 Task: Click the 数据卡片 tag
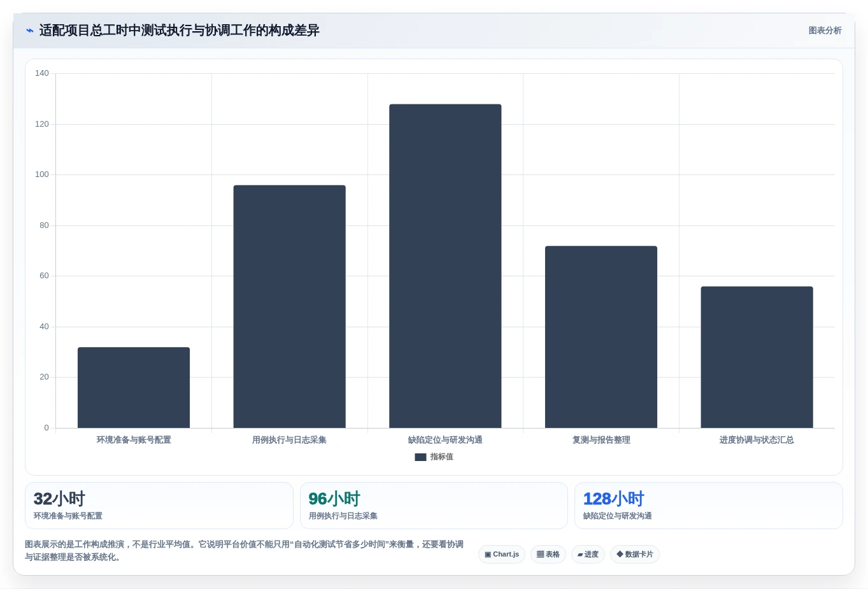pyautogui.click(x=635, y=555)
